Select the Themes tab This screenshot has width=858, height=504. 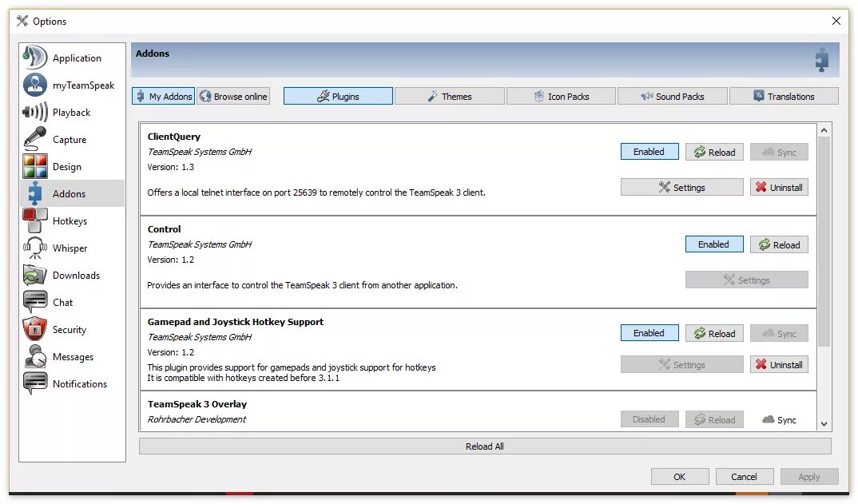click(449, 97)
